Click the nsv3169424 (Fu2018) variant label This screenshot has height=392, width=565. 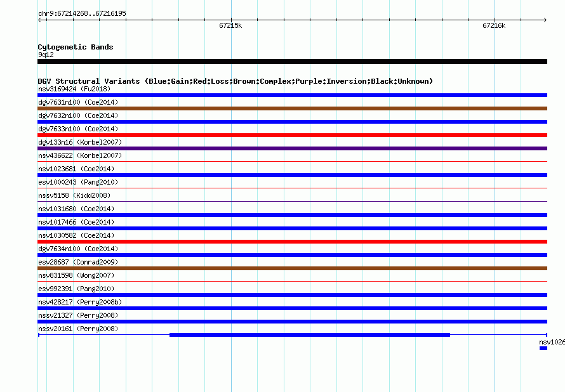tap(74, 89)
